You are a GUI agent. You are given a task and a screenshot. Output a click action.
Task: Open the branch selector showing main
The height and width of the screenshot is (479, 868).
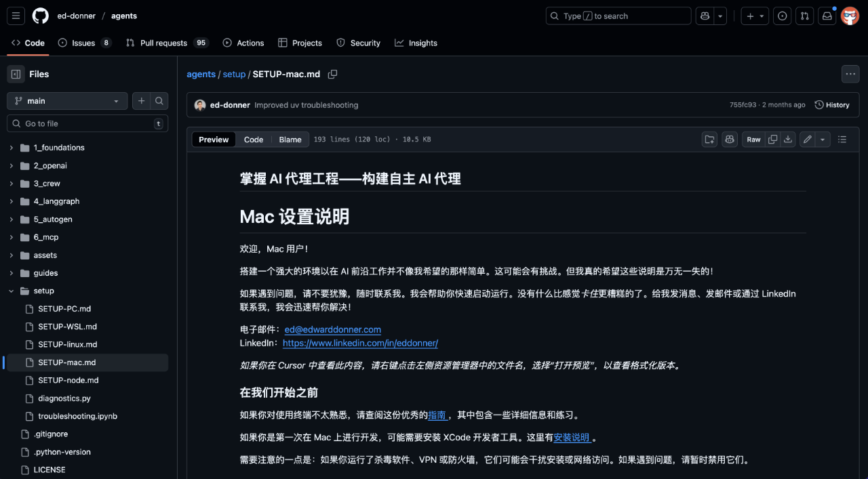(x=66, y=100)
